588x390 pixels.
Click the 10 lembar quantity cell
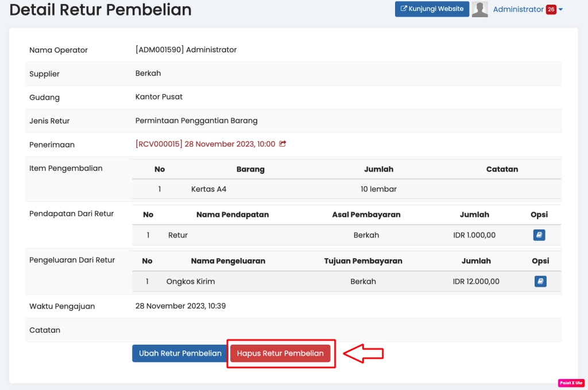[378, 189]
